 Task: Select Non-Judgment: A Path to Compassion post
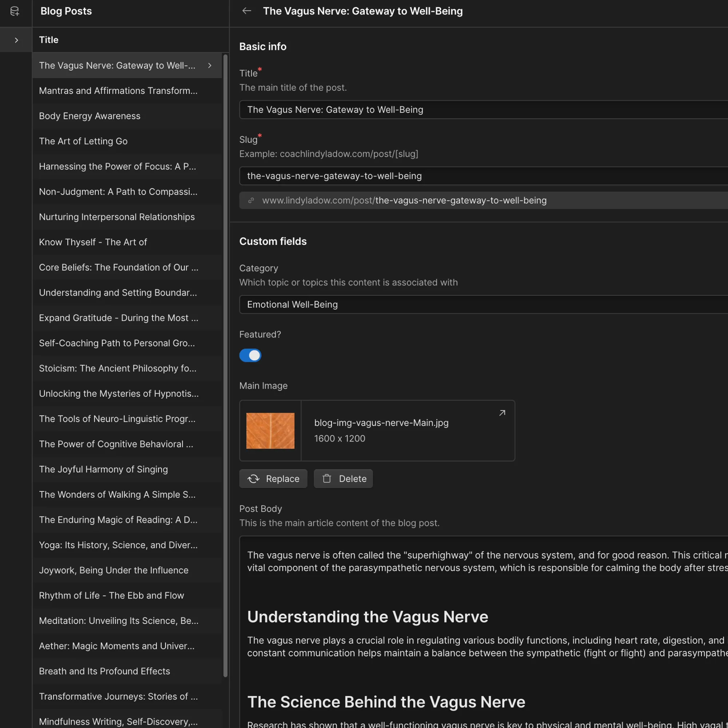(127, 192)
